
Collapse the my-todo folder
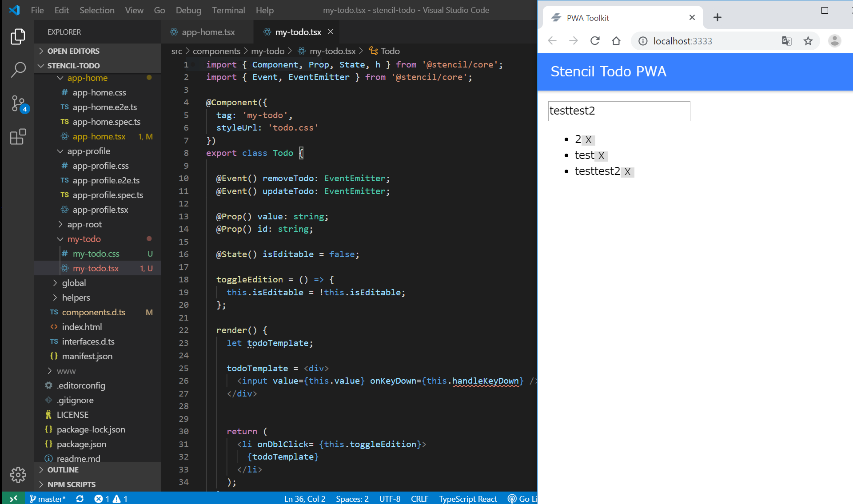point(84,239)
